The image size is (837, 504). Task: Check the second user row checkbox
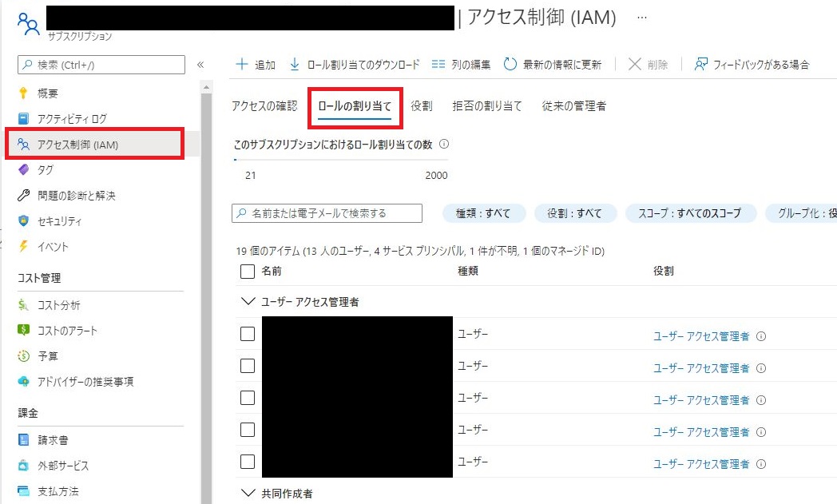247,366
